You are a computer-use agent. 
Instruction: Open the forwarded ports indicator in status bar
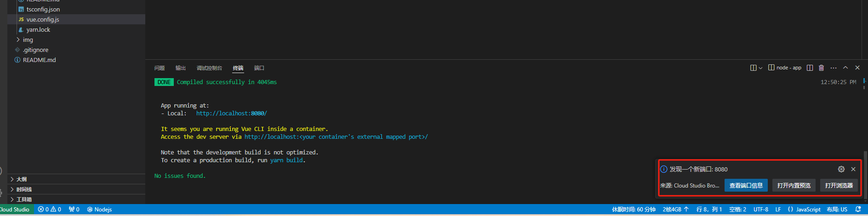click(x=74, y=209)
